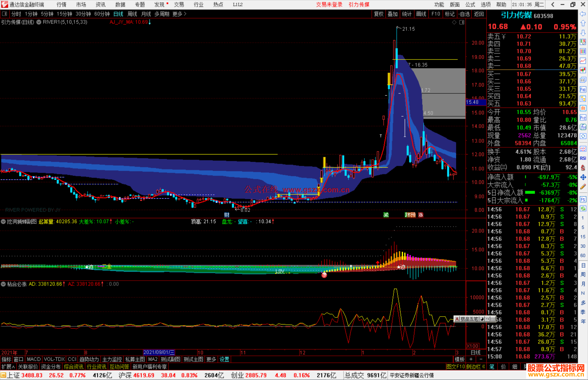Open the candlestick chart sidebar icon
Viewport: 588px width, 380px height.
(x=583, y=70)
